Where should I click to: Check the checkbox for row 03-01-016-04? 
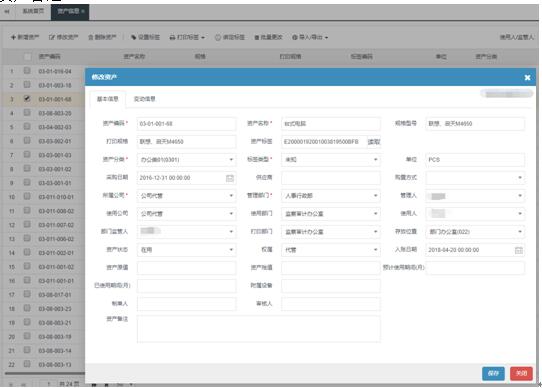[x=27, y=71]
